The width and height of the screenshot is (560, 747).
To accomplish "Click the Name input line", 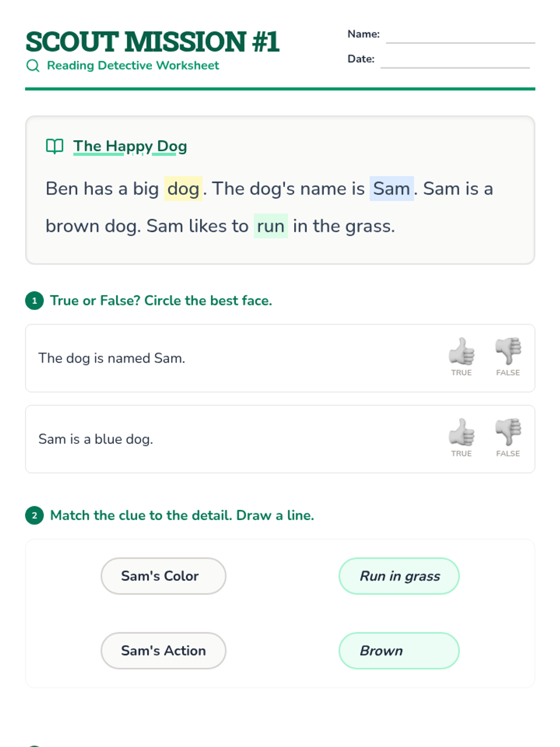I will tap(460, 36).
